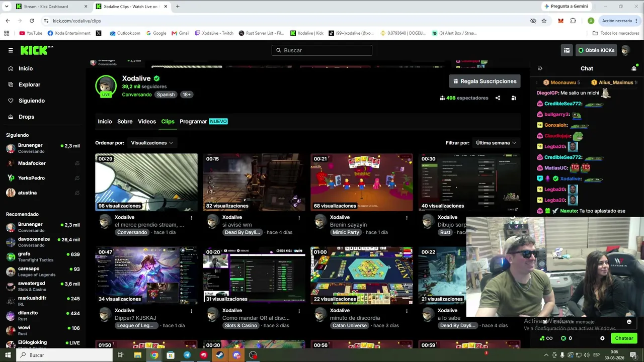
Task: Open Brunenger in the Siguiendo list
Action: 43,148
